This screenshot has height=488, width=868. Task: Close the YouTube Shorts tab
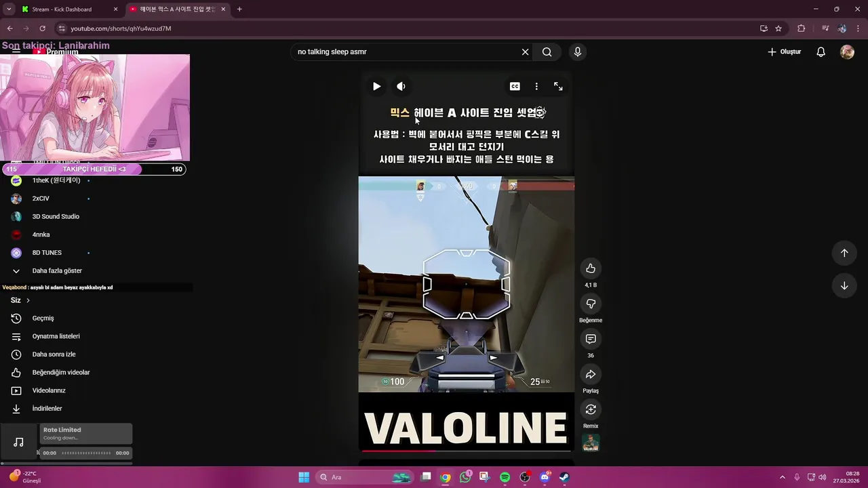223,9
